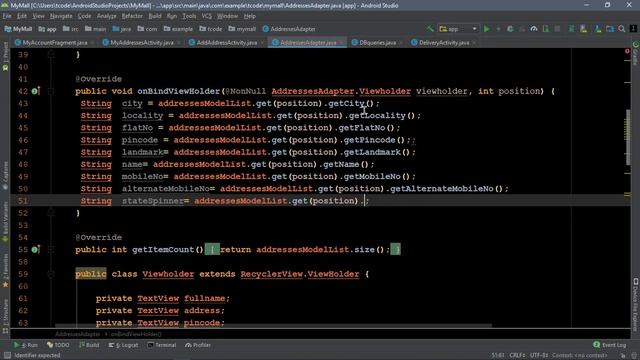Screen dimensions: 640x360
Task: Click the fold end marker on line 39
Action: pos(51,54)
